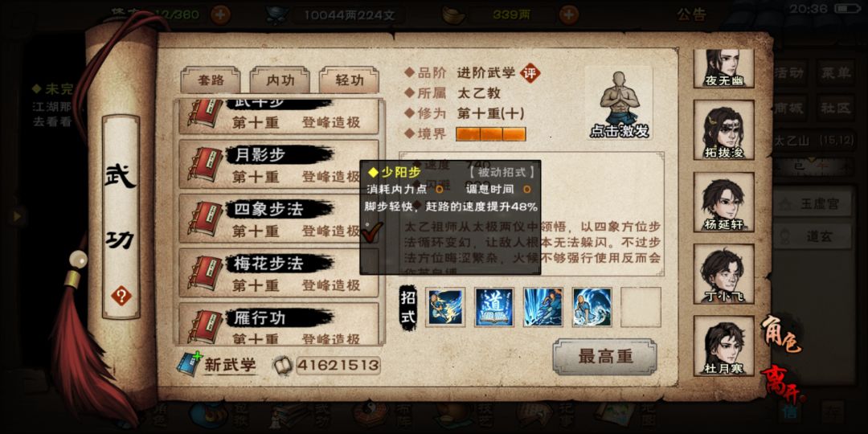Click the orange 境界 progress bar
The height and width of the screenshot is (434, 868).
tap(490, 134)
